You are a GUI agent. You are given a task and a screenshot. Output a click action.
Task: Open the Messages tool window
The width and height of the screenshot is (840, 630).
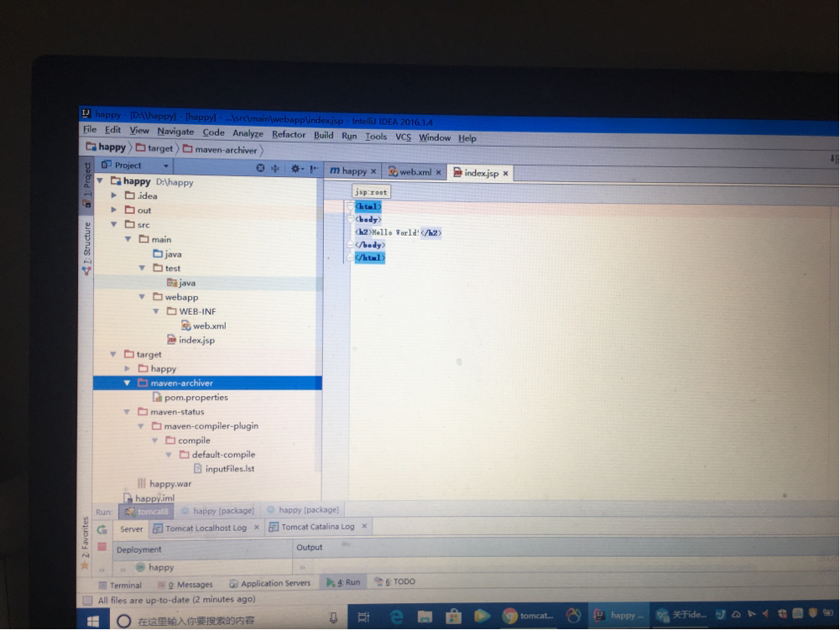pos(185,585)
